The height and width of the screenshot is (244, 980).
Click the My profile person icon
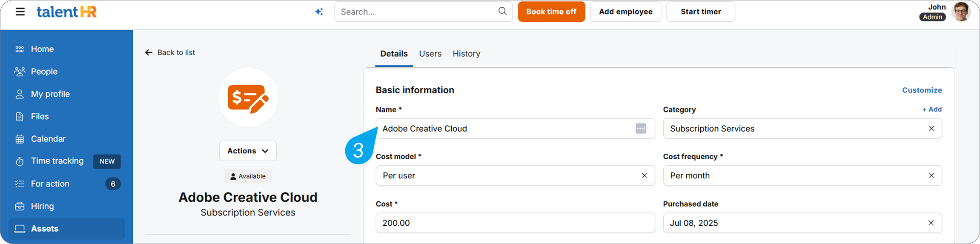20,94
